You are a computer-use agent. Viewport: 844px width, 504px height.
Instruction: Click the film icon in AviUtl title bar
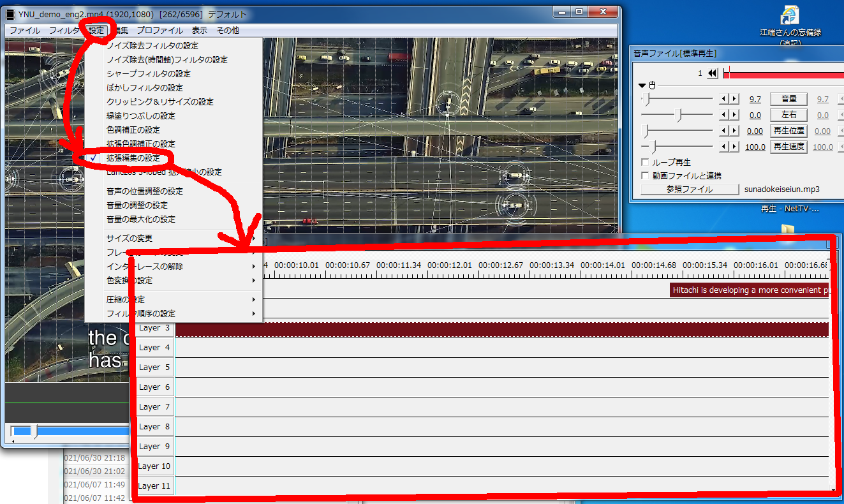point(11,14)
